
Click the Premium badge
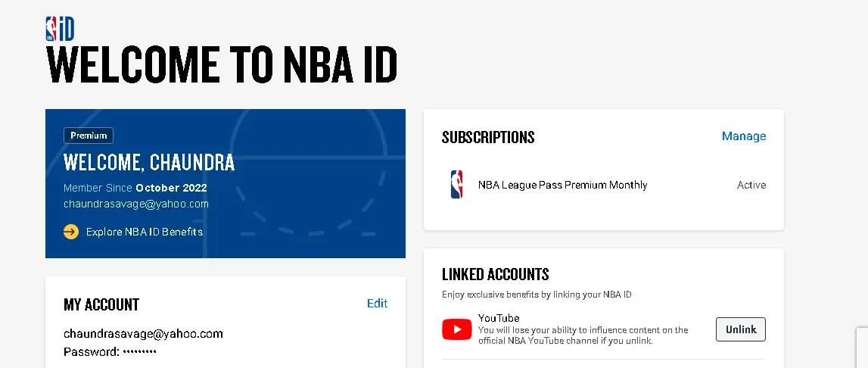[89, 136]
